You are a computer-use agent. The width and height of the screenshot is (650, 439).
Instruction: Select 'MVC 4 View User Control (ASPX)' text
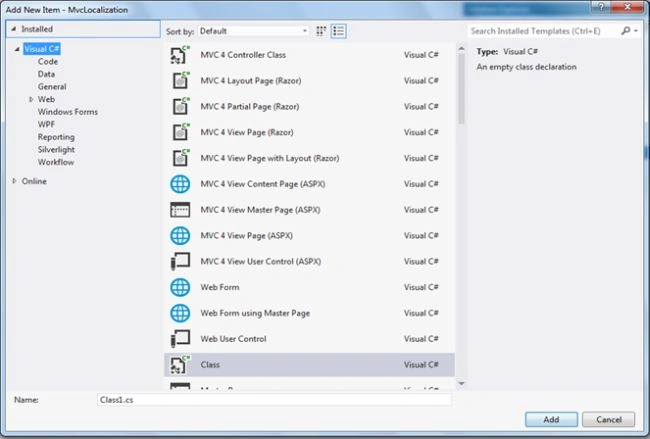click(261, 262)
